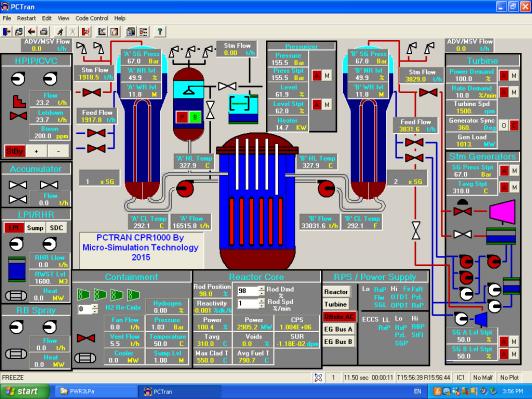532x399 pixels.
Task: Click the 'A' loop reactor coolant pump
Action: point(185,189)
